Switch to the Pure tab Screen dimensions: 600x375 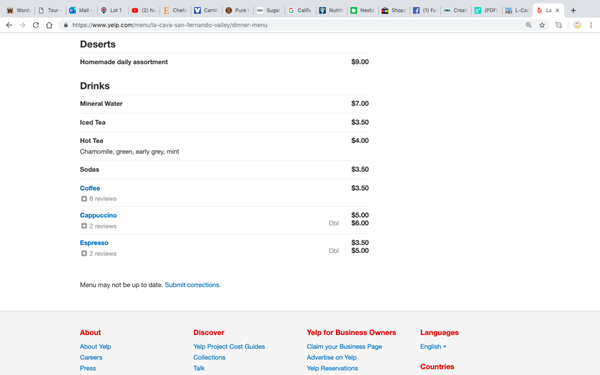click(237, 10)
